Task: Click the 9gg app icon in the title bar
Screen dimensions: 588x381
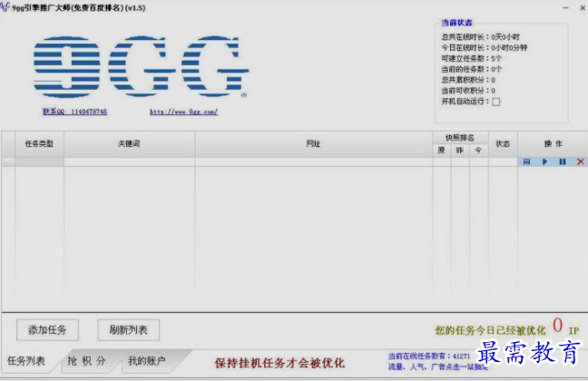Action: click(5, 6)
